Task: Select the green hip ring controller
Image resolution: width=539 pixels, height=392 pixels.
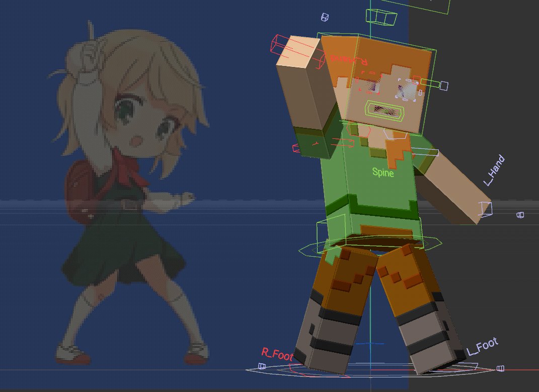Action: (x=370, y=246)
